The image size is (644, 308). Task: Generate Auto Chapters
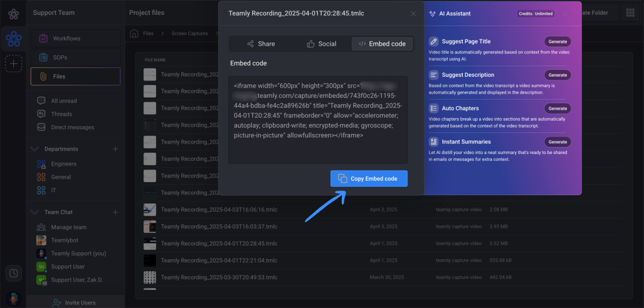[x=557, y=108]
